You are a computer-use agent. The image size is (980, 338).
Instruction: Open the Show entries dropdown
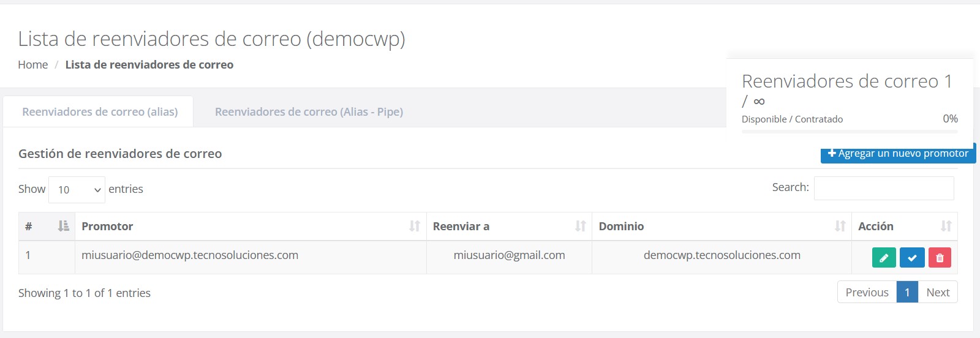[77, 190]
